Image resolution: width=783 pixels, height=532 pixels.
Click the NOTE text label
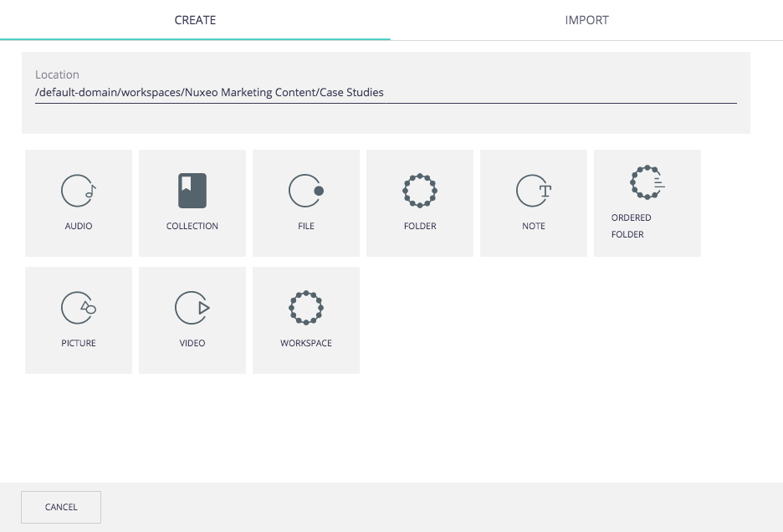point(534,226)
